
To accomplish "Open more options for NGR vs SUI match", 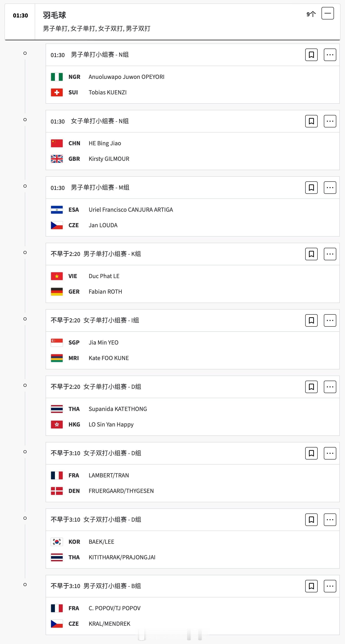I will click(x=330, y=55).
